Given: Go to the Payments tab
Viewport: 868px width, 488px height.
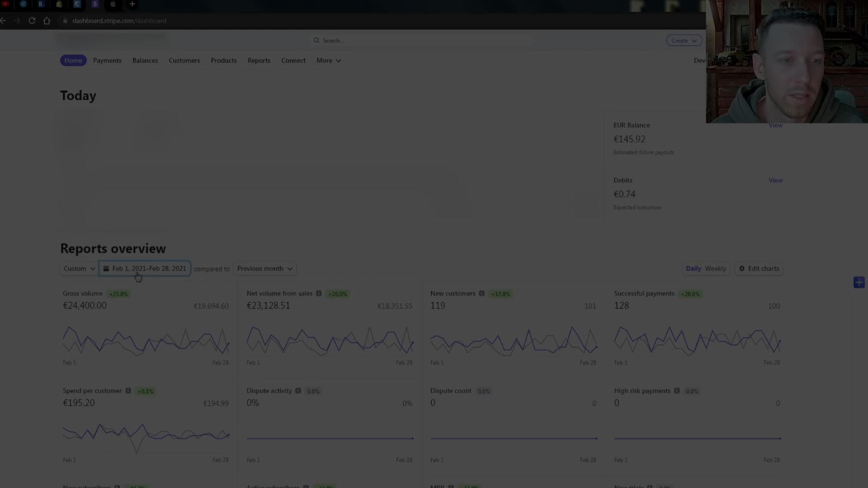Looking at the screenshot, I should [x=107, y=61].
